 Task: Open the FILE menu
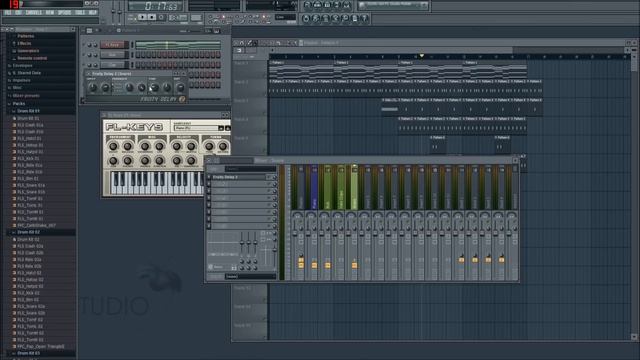tap(8, 13)
